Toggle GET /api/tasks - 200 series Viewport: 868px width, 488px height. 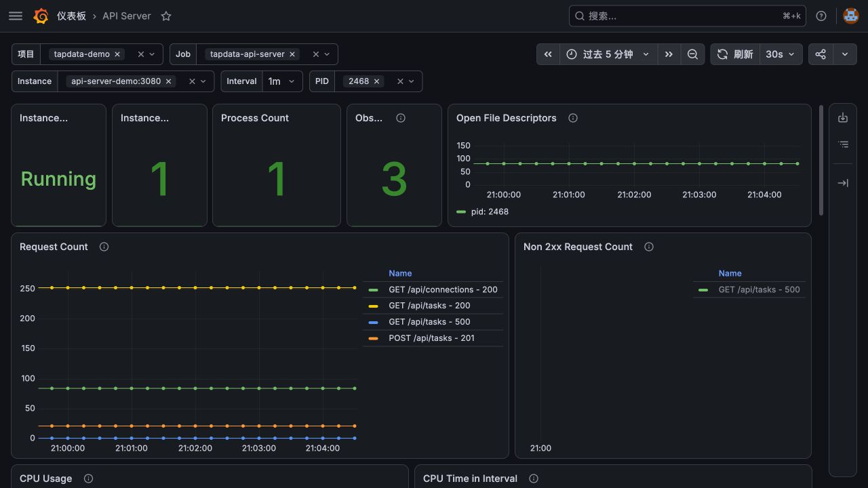pyautogui.click(x=429, y=306)
